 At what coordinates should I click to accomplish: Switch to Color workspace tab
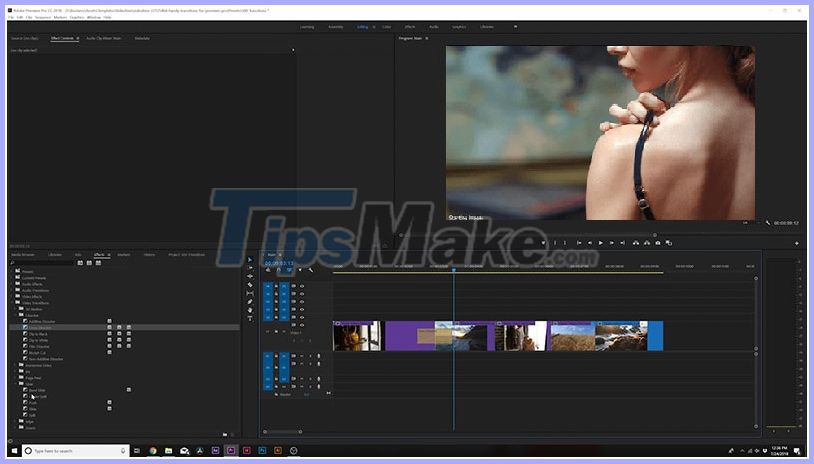[x=387, y=27]
